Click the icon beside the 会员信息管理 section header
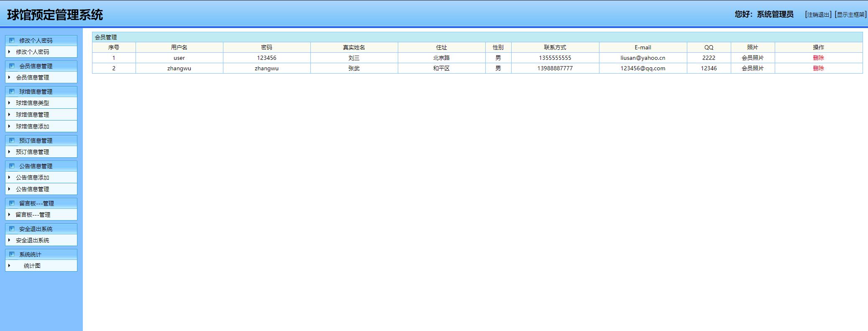The image size is (868, 331). (x=12, y=66)
